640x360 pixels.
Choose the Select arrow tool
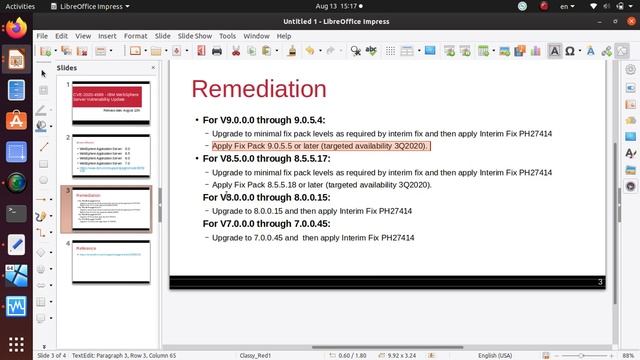tap(43, 73)
